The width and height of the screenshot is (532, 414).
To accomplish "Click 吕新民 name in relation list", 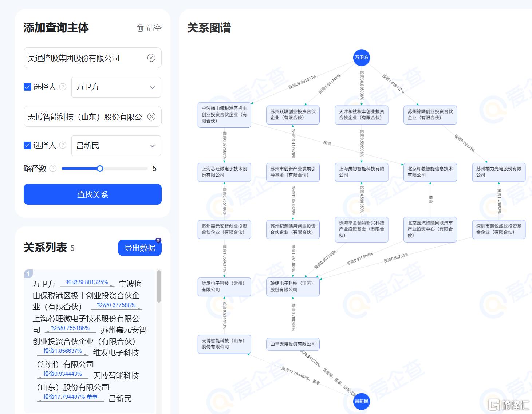I will pyautogui.click(x=120, y=399).
